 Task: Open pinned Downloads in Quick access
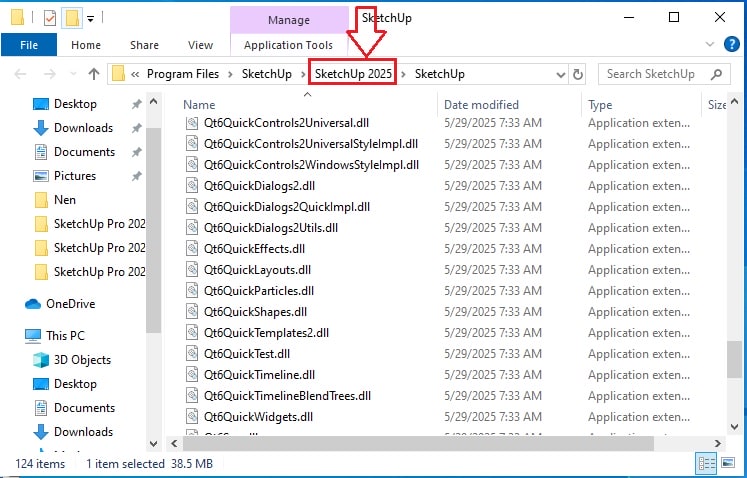[83, 128]
